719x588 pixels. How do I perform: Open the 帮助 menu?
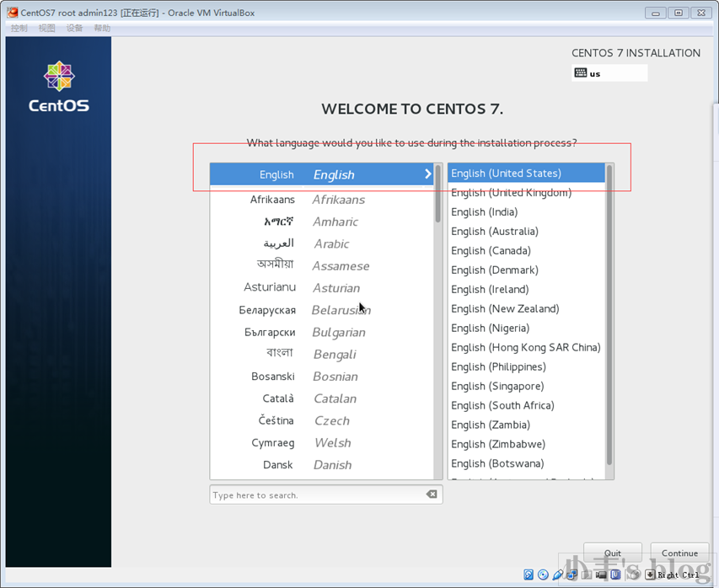click(x=102, y=29)
